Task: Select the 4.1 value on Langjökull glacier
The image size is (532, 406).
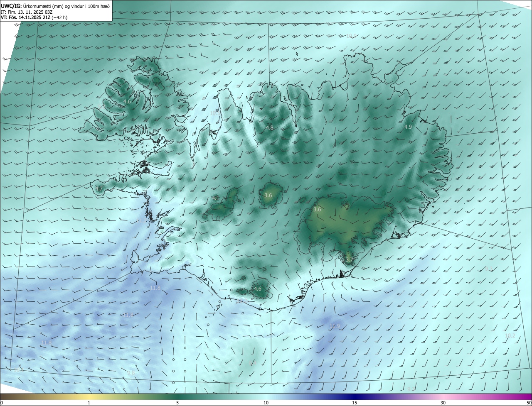Action: point(216,198)
